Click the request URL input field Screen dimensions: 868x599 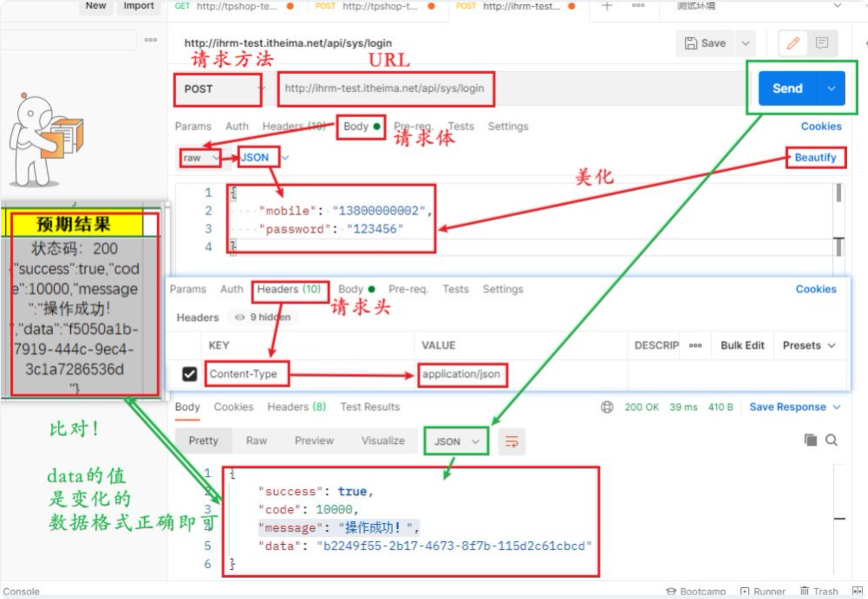click(385, 89)
